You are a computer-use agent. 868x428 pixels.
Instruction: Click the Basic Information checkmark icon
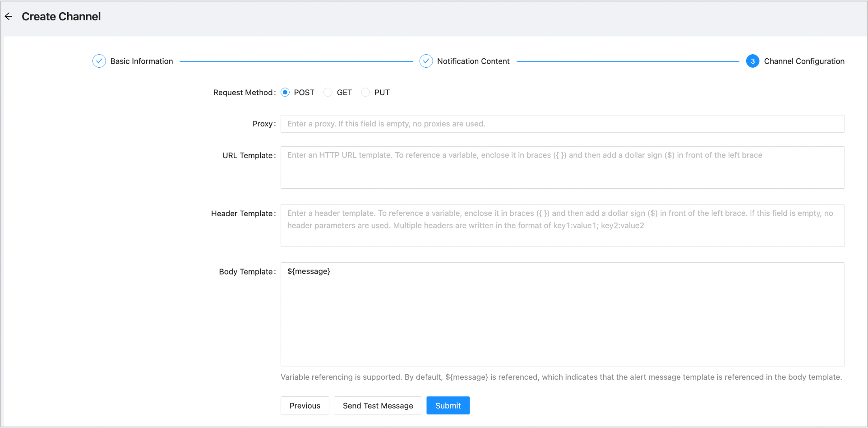[99, 61]
